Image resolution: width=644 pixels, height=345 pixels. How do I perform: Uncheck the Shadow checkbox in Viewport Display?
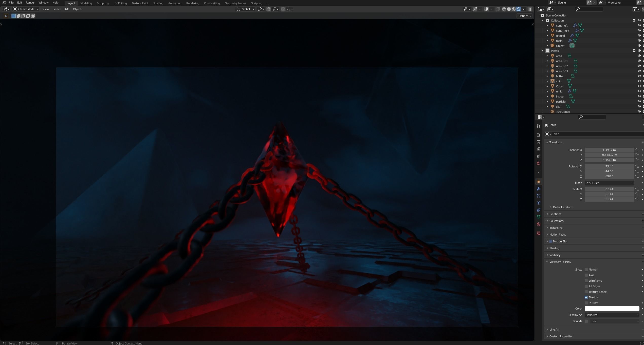coord(586,297)
